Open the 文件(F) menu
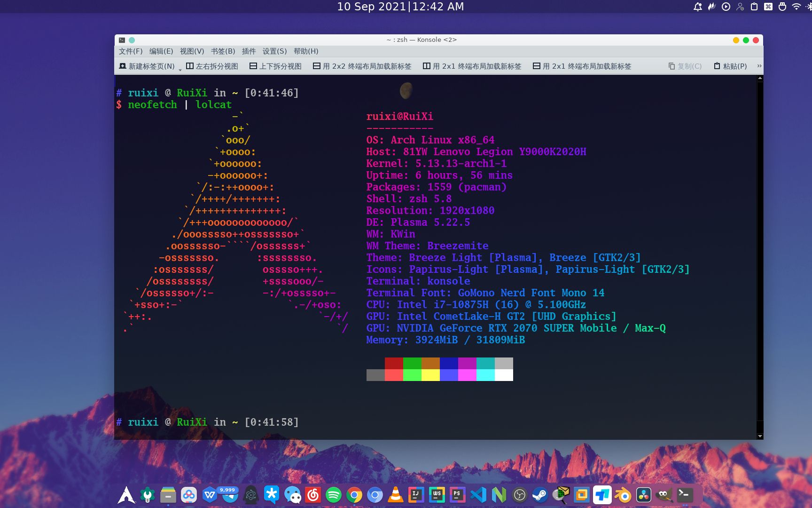Image resolution: width=812 pixels, height=508 pixels. pyautogui.click(x=131, y=51)
